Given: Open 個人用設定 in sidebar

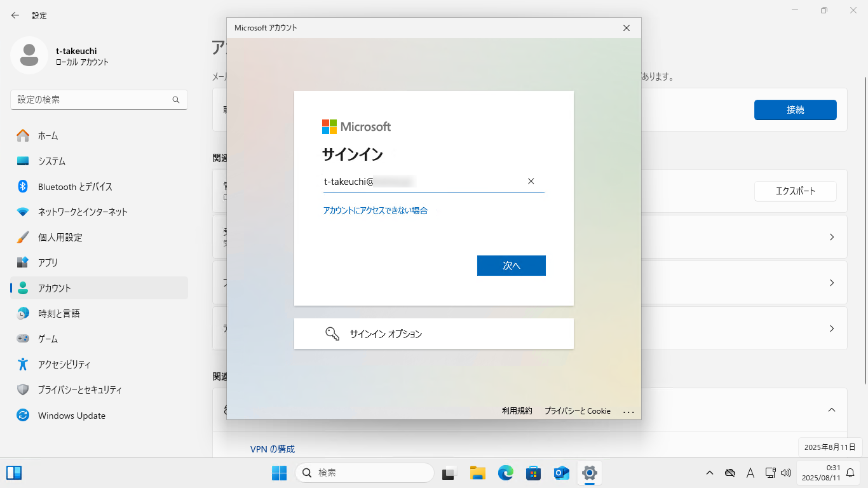Looking at the screenshot, I should [x=99, y=237].
